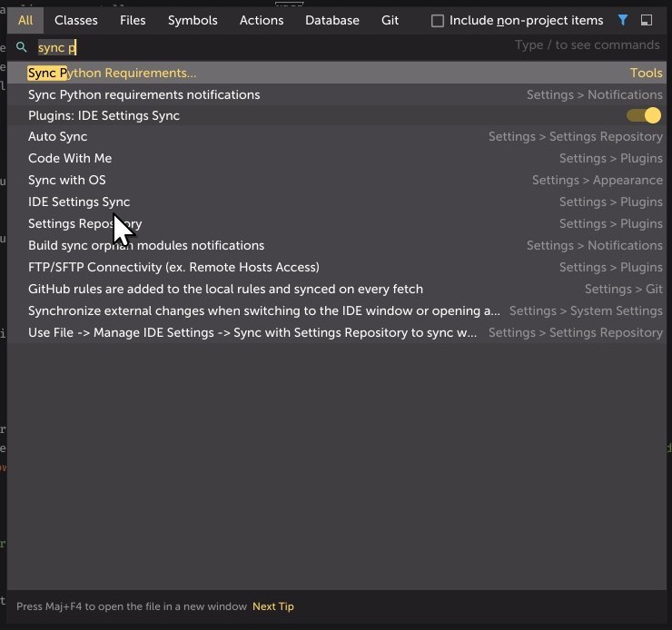Open the Files tab

click(x=133, y=20)
